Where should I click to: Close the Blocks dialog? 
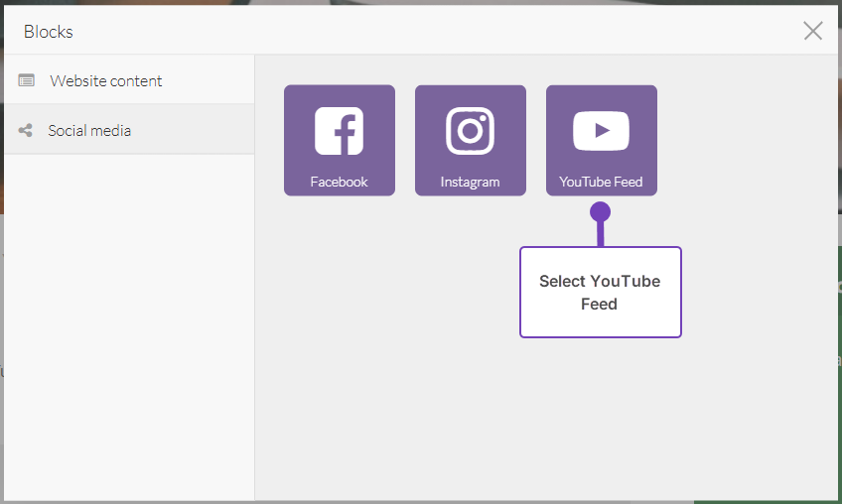click(x=812, y=31)
